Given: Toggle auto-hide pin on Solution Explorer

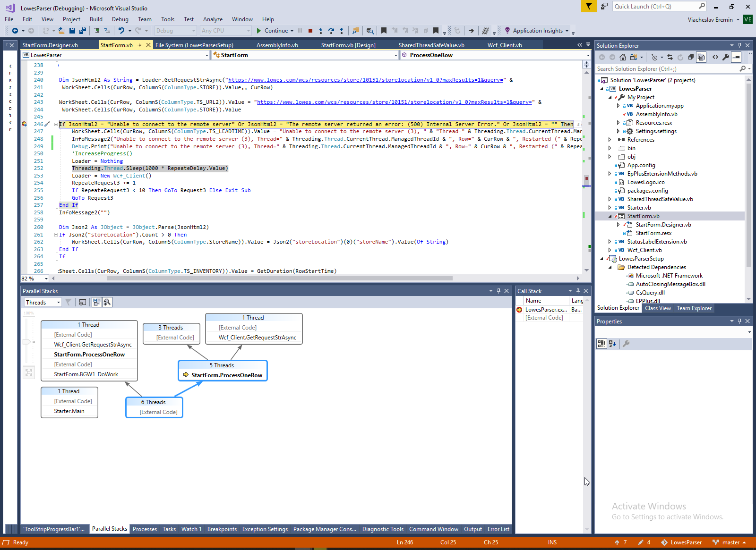Looking at the screenshot, I should click(x=739, y=45).
